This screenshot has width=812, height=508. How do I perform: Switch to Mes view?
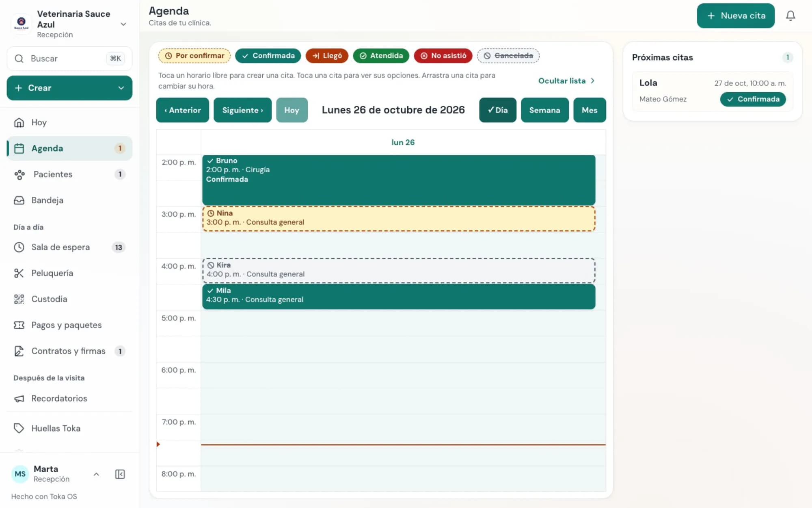pos(590,110)
